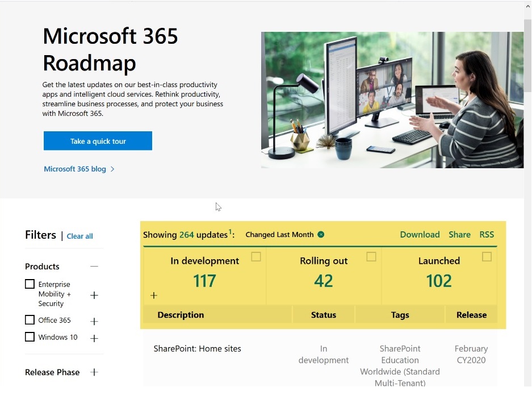
Task: Clear all filters
Action: 79,236
